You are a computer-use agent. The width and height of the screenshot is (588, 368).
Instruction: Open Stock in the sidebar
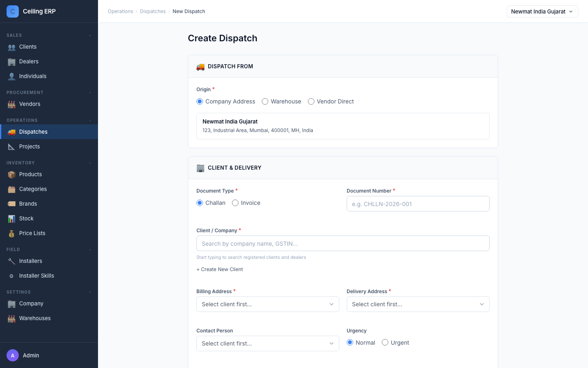click(x=49, y=218)
